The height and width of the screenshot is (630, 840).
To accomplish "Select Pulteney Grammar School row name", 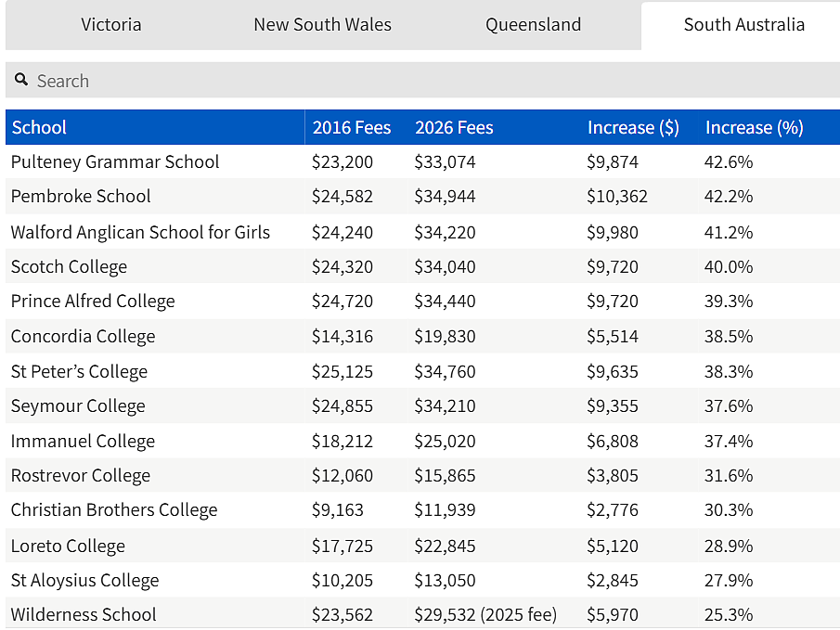I will (115, 161).
